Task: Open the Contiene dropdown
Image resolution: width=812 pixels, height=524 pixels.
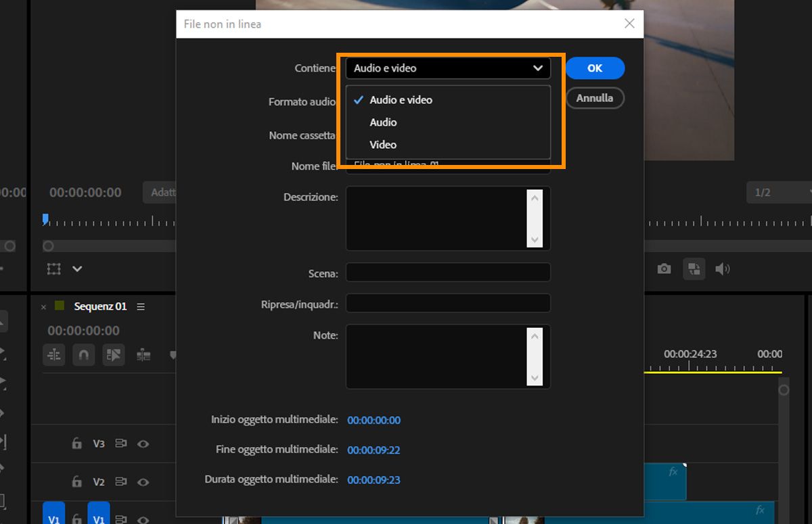Action: pos(448,68)
